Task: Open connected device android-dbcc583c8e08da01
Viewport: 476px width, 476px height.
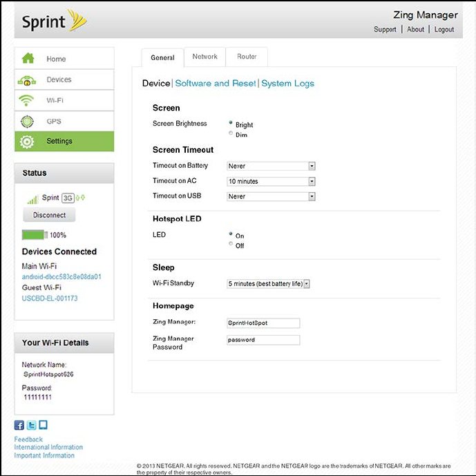Action: pyautogui.click(x=61, y=277)
